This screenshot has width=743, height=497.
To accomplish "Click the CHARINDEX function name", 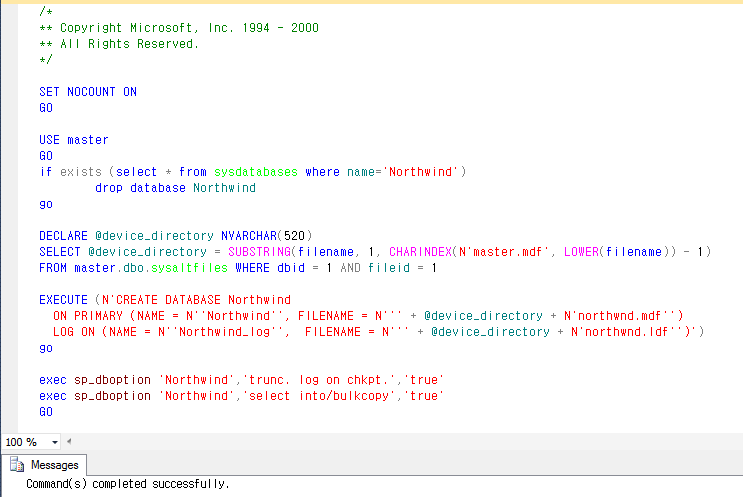I will (420, 252).
